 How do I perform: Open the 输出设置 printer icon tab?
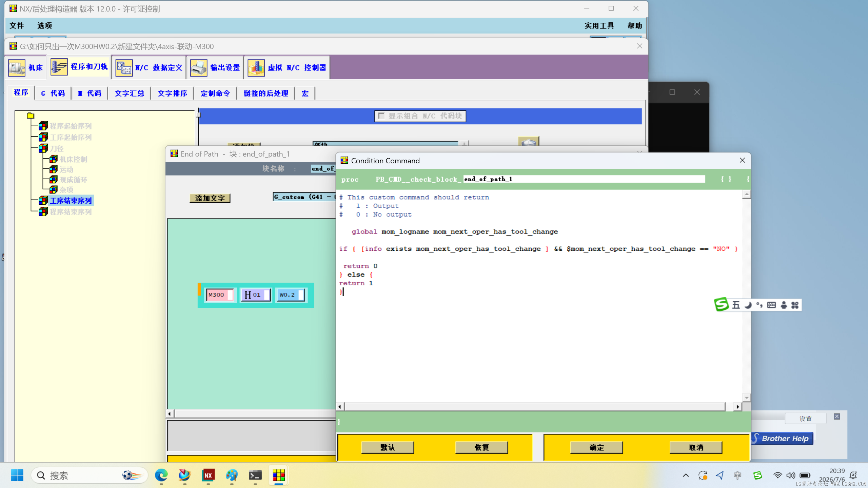point(198,67)
